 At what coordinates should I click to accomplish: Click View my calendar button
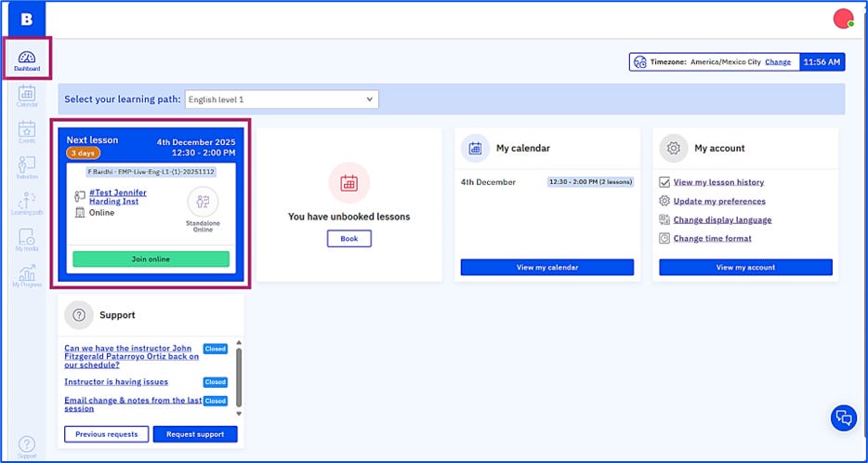tap(547, 267)
